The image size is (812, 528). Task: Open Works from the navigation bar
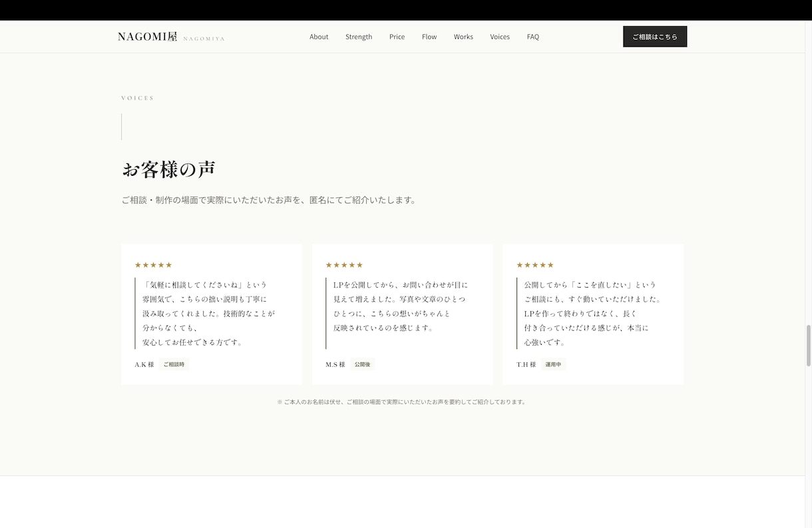[463, 37]
